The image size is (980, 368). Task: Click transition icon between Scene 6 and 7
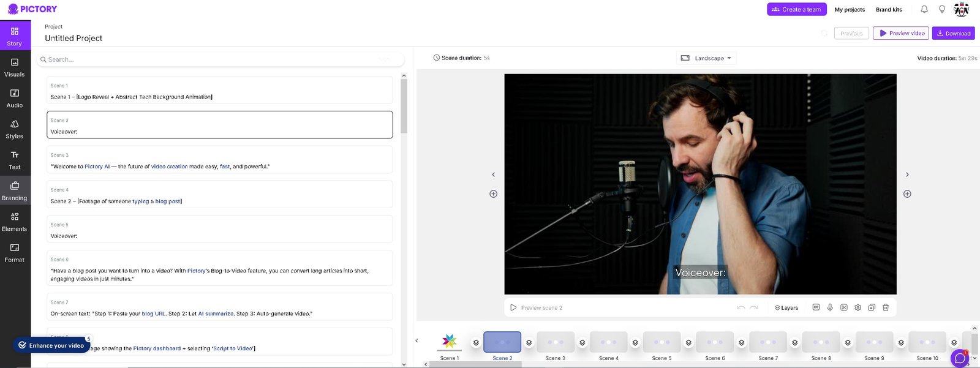742,343
